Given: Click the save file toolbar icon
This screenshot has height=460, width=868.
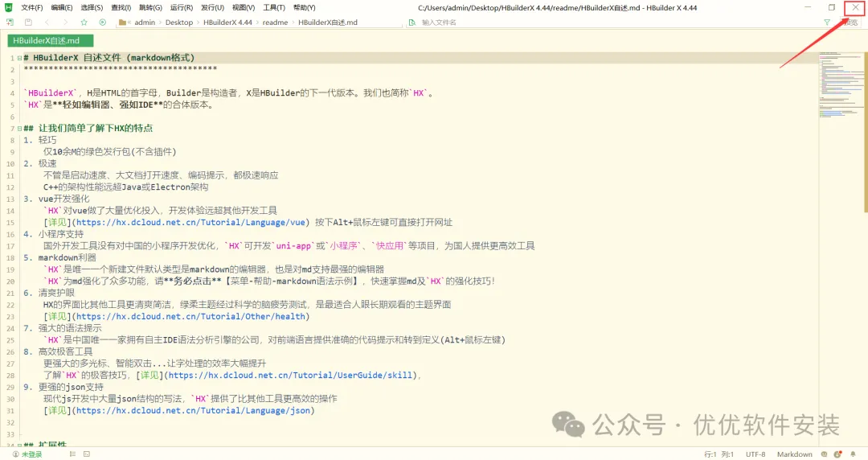Looking at the screenshot, I should click(28, 23).
